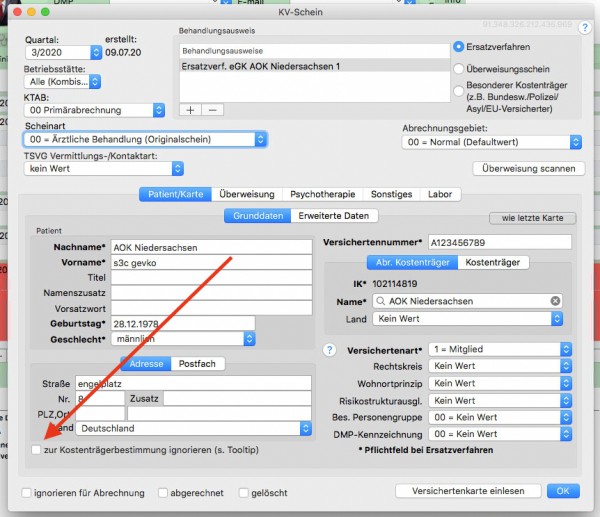Viewport: 600px width, 517px height.
Task: Clear the AOK Niedersachsen name search field
Action: (555, 301)
